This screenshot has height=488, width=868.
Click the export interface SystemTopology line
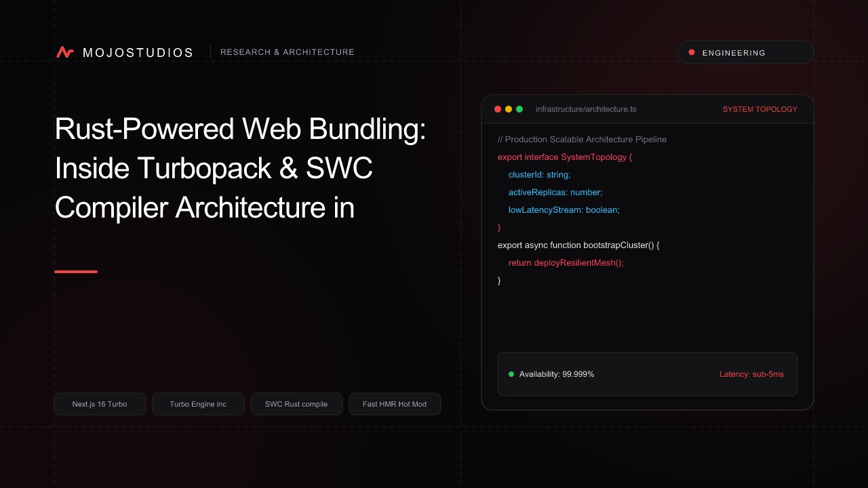coord(565,157)
